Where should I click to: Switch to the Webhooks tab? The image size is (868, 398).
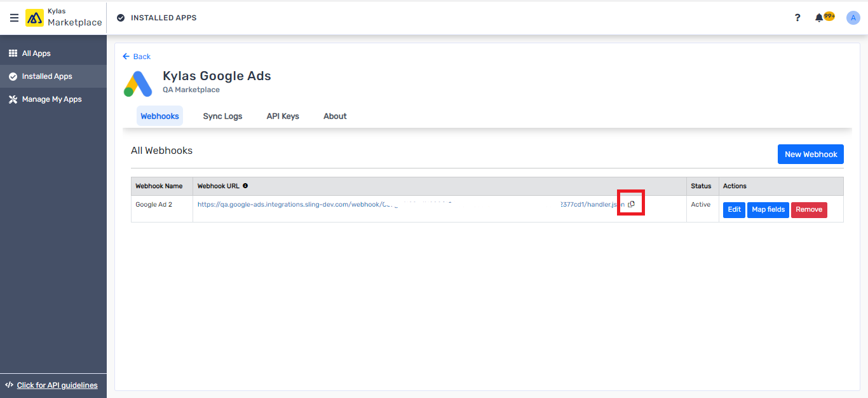(x=159, y=116)
